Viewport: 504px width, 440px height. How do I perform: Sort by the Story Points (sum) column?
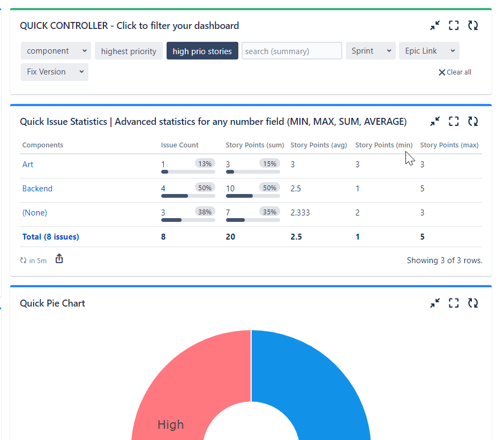pos(255,145)
